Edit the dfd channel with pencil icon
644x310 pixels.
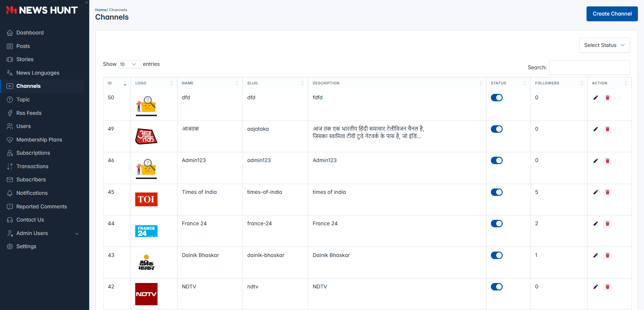coord(596,98)
